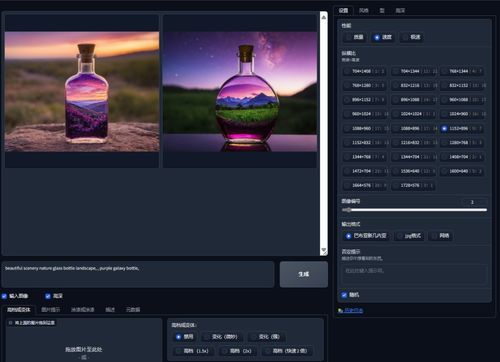This screenshot has width=500, height=362.
Task: Click the gallery scrollbar up arrow
Action: pos(324,17)
